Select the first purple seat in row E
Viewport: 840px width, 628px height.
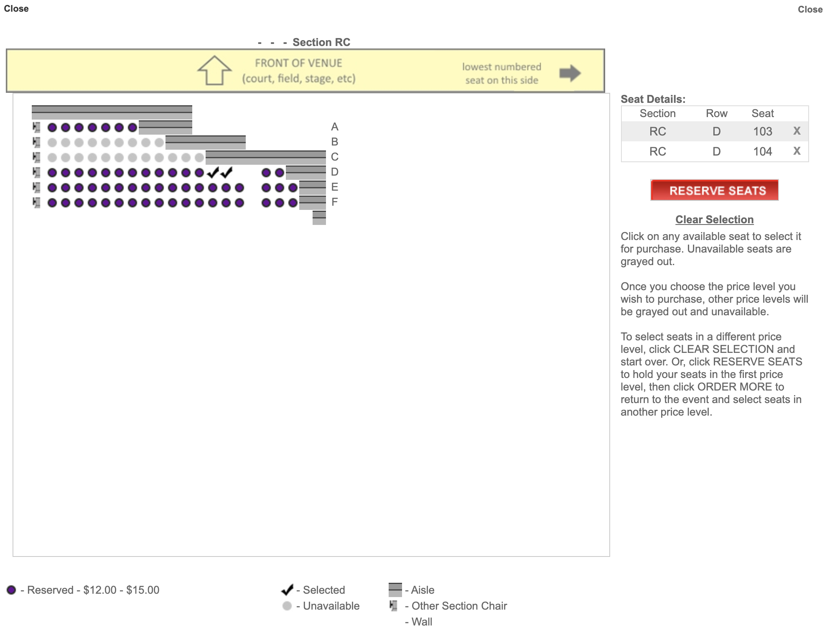pos(52,188)
